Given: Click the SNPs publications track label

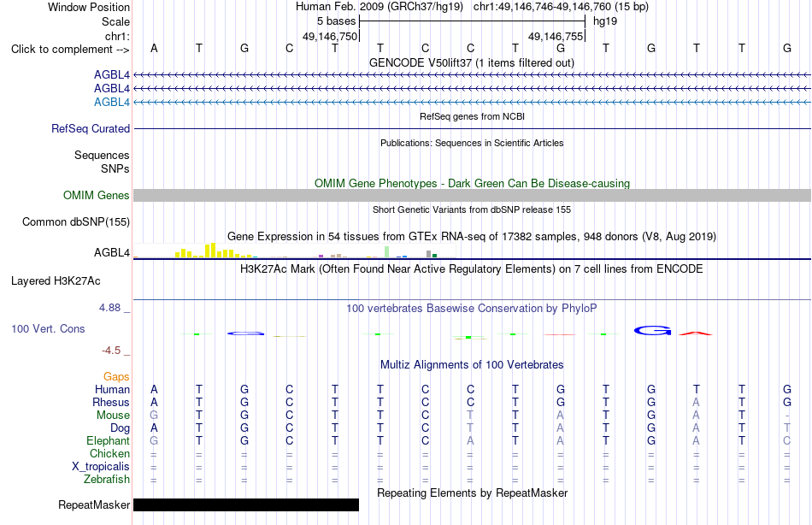Looking at the screenshot, I should 115,168.
